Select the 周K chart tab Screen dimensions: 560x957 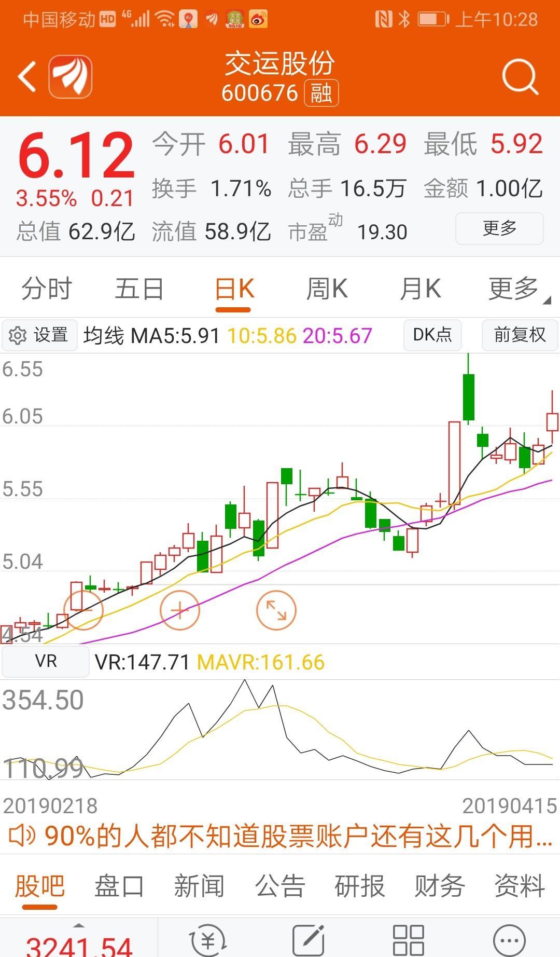pyautogui.click(x=327, y=289)
